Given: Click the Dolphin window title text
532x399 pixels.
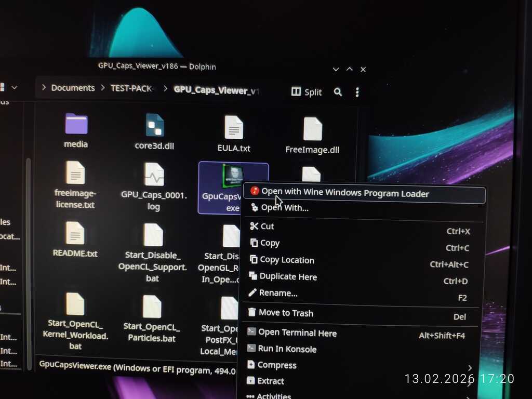Looking at the screenshot, I should tap(157, 66).
